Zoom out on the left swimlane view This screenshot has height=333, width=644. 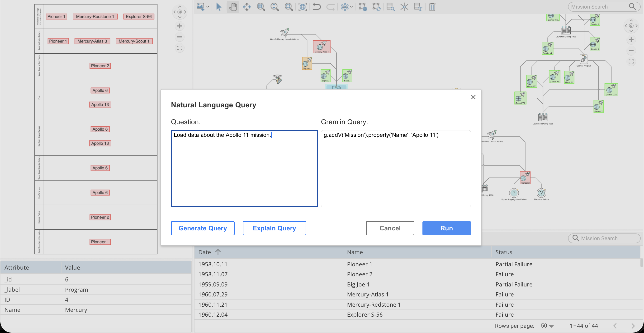(180, 37)
